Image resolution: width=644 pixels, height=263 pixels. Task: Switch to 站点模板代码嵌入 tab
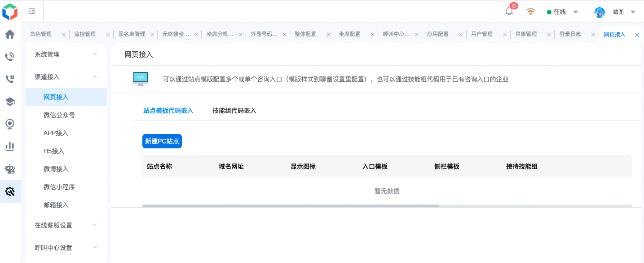point(168,111)
